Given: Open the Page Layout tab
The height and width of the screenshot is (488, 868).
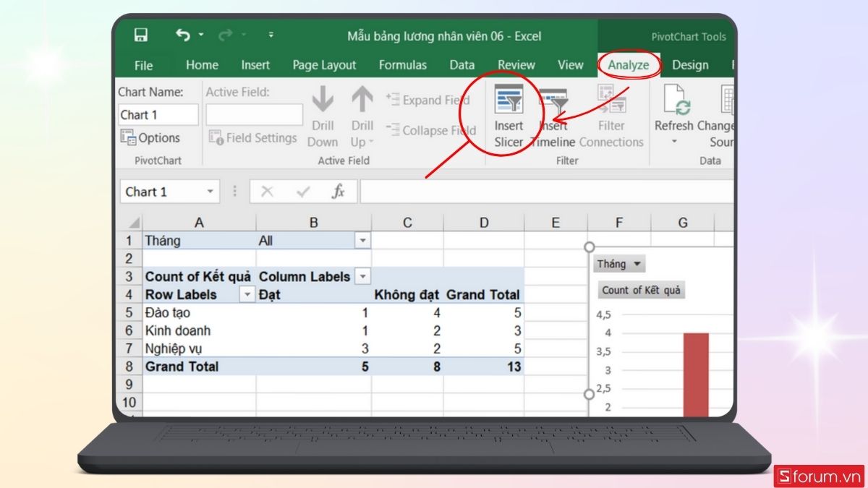Looking at the screenshot, I should point(324,65).
